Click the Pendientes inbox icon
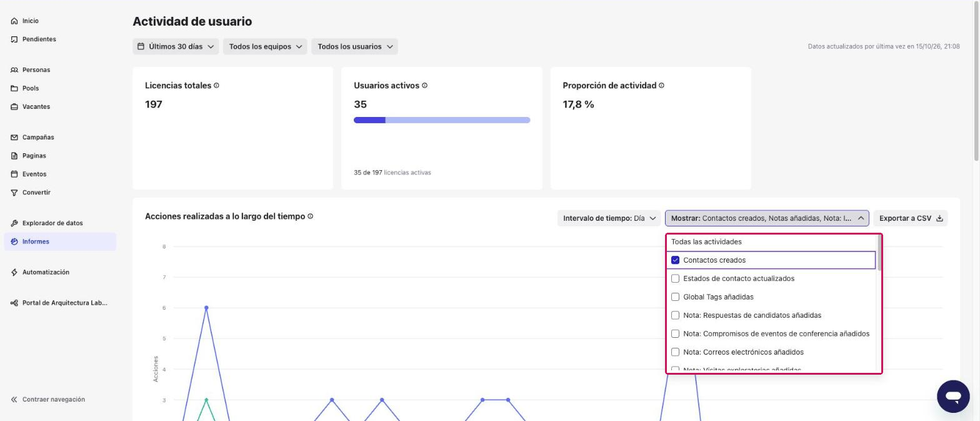This screenshot has height=421, width=980. coord(14,39)
